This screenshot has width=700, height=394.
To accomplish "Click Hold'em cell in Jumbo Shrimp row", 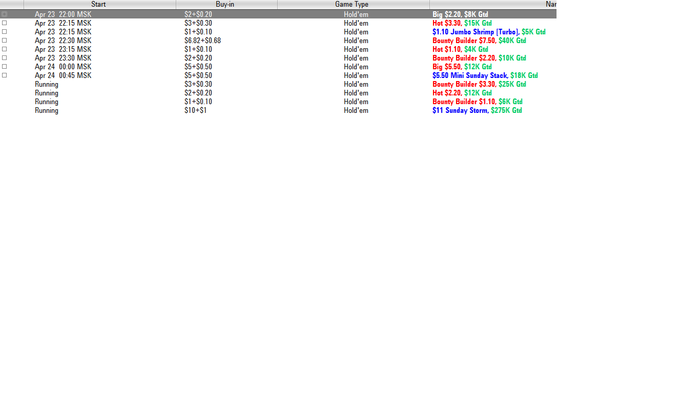I will [x=356, y=32].
